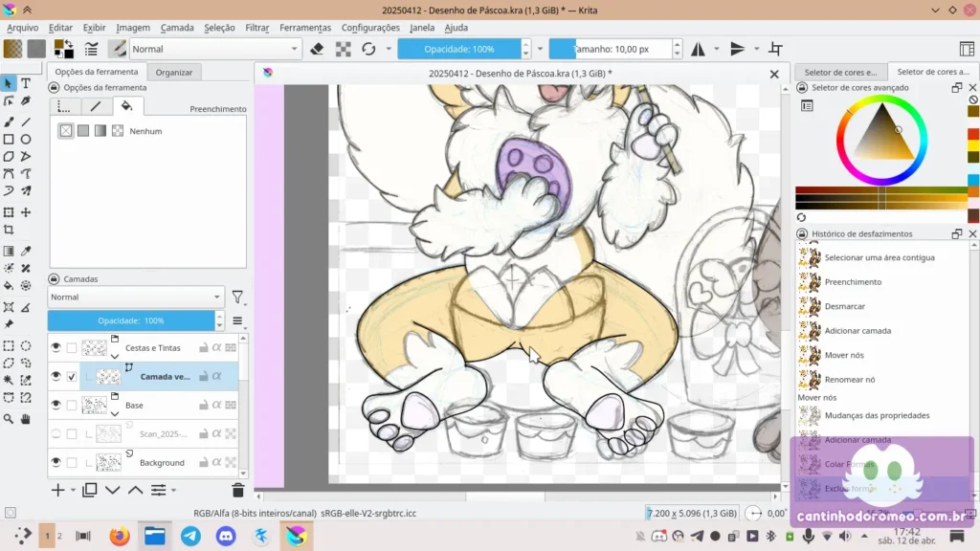
Task: Select the Transform tool
Action: (x=9, y=212)
